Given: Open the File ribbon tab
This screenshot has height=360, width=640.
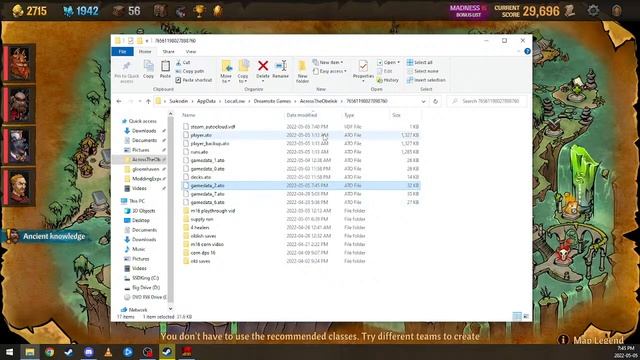Looking at the screenshot, I should coord(122,51).
